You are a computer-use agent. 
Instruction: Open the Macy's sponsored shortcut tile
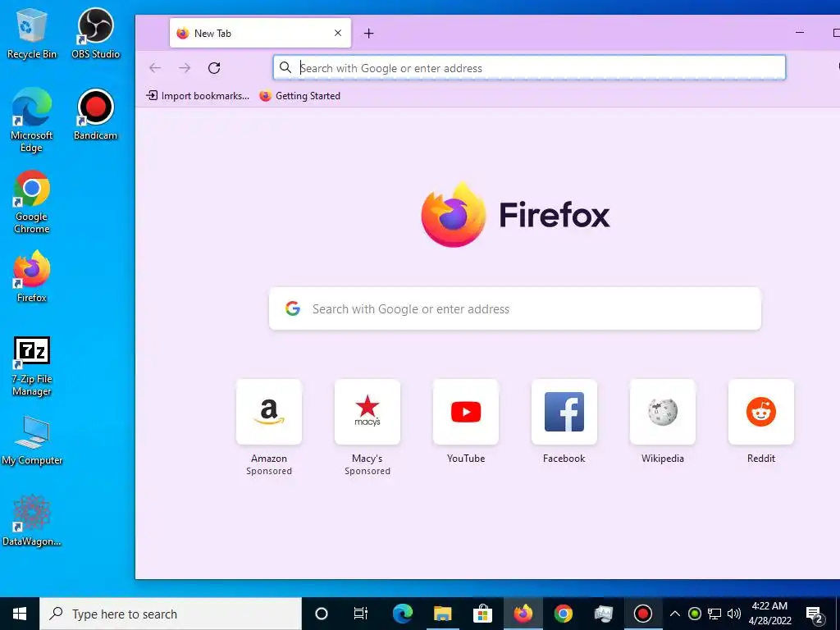(367, 412)
